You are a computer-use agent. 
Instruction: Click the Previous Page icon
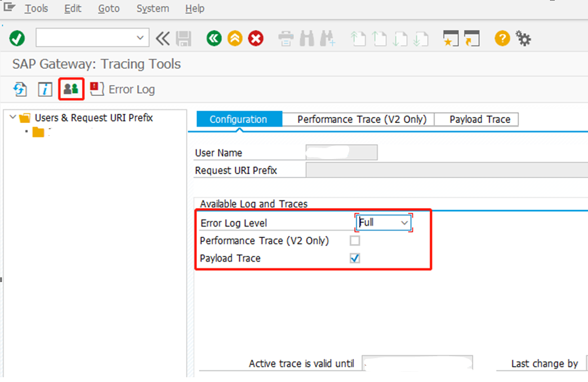[x=379, y=39]
